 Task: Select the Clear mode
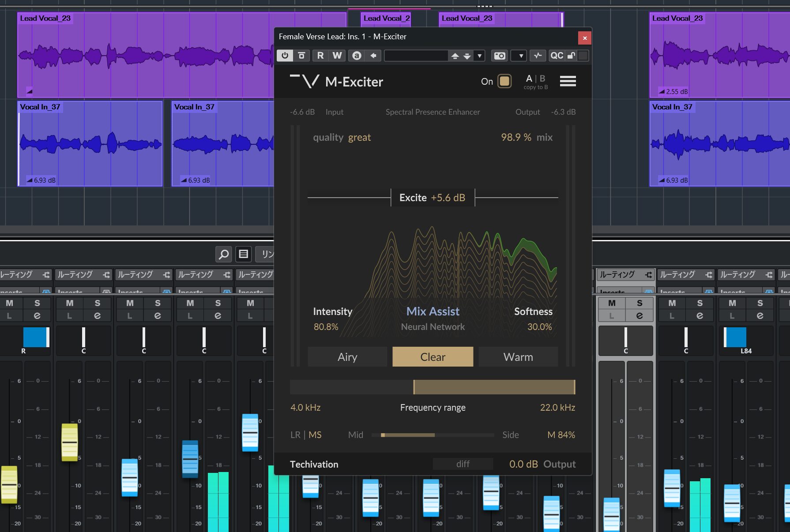click(x=433, y=357)
